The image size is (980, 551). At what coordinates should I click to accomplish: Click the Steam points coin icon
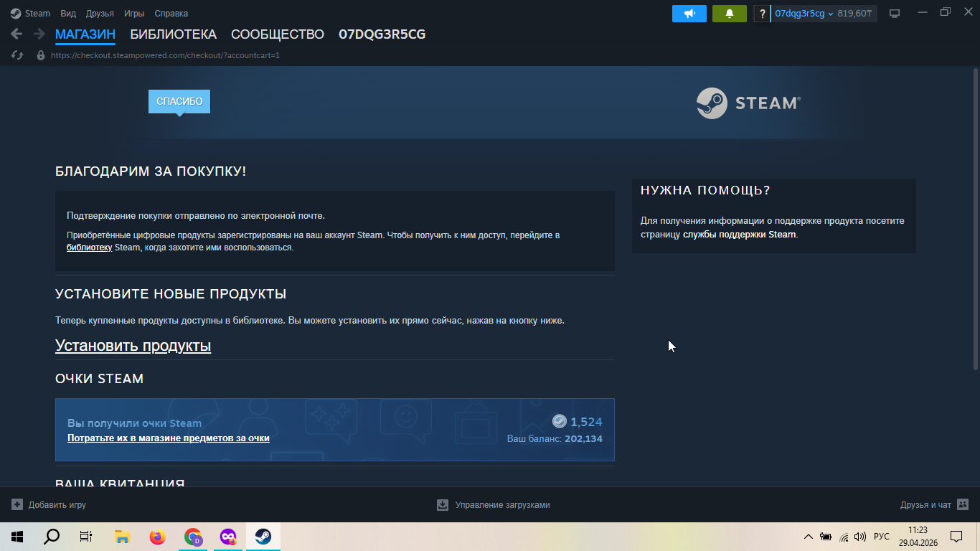point(560,422)
